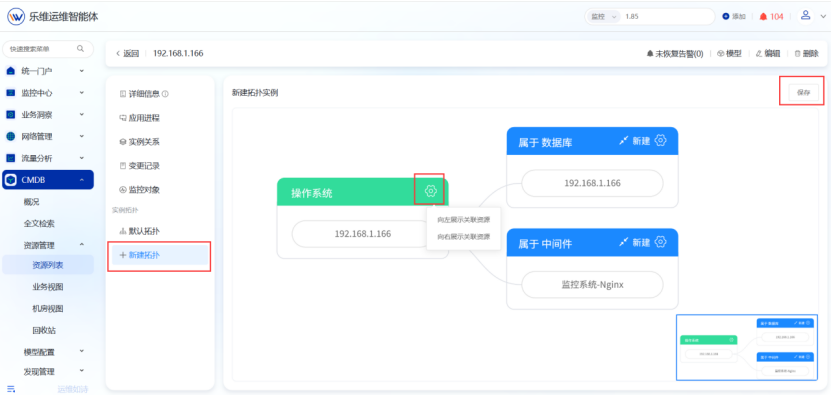Screen dimensions: 831x396
Task: Select 192.168.1.166 instance in 操作系统 node
Action: pyautogui.click(x=363, y=234)
